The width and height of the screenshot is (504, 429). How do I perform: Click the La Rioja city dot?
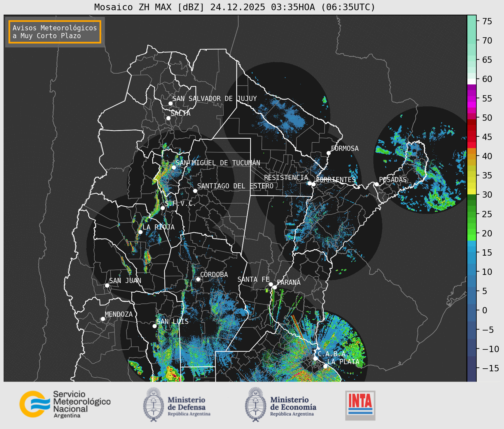(140, 232)
